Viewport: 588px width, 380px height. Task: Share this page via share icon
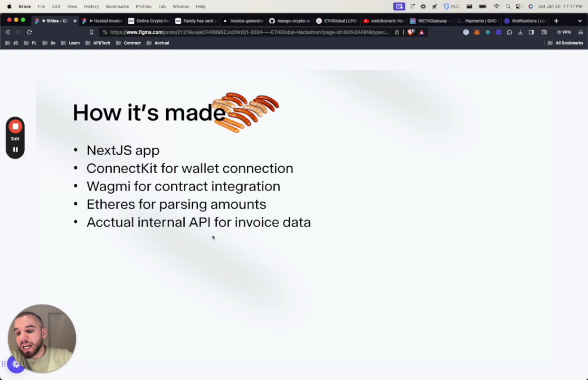[397, 32]
